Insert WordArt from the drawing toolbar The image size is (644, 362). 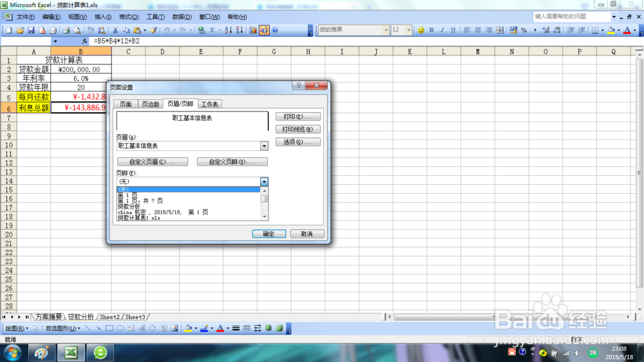142,329
